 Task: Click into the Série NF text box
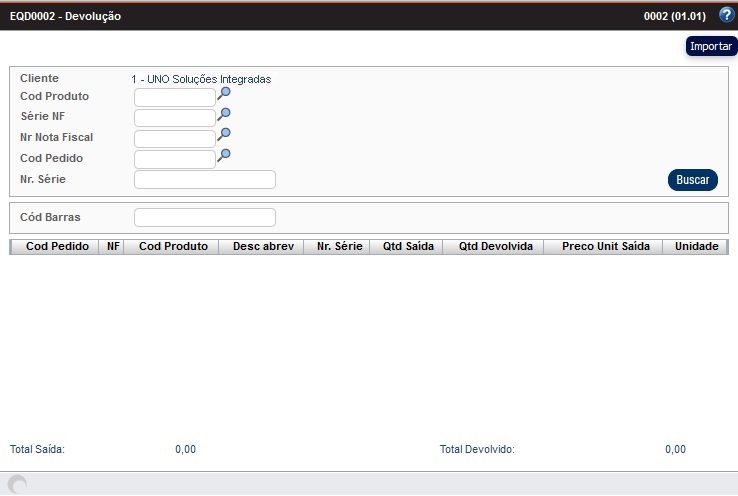click(175, 118)
